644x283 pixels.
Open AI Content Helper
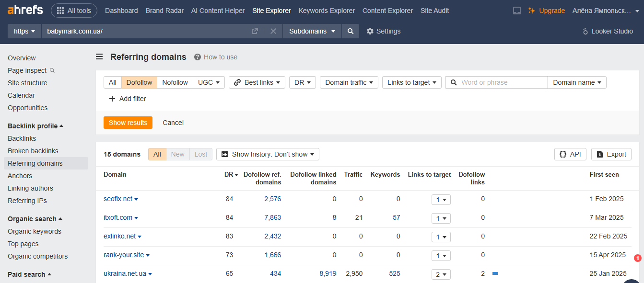coord(218,11)
